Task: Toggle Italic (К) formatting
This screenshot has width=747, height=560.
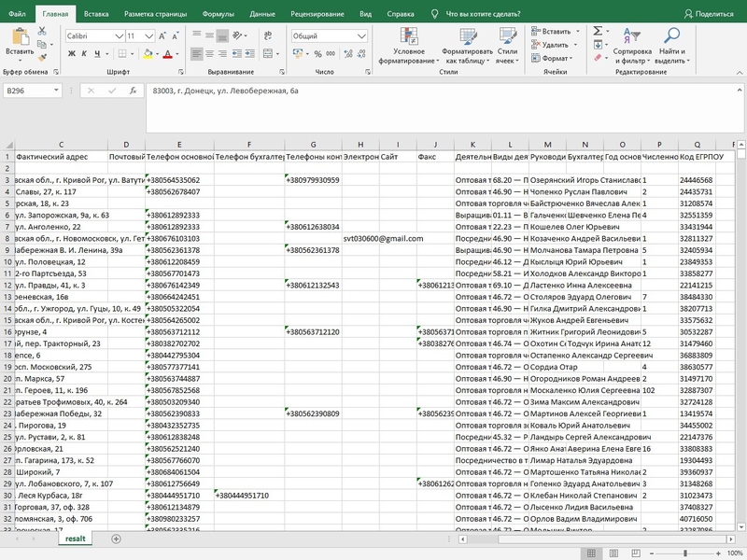Action: click(86, 55)
